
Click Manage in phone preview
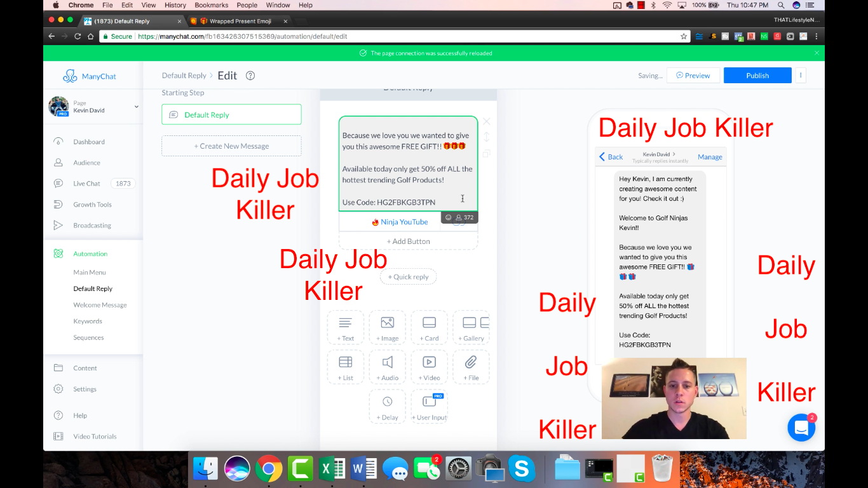[710, 157]
